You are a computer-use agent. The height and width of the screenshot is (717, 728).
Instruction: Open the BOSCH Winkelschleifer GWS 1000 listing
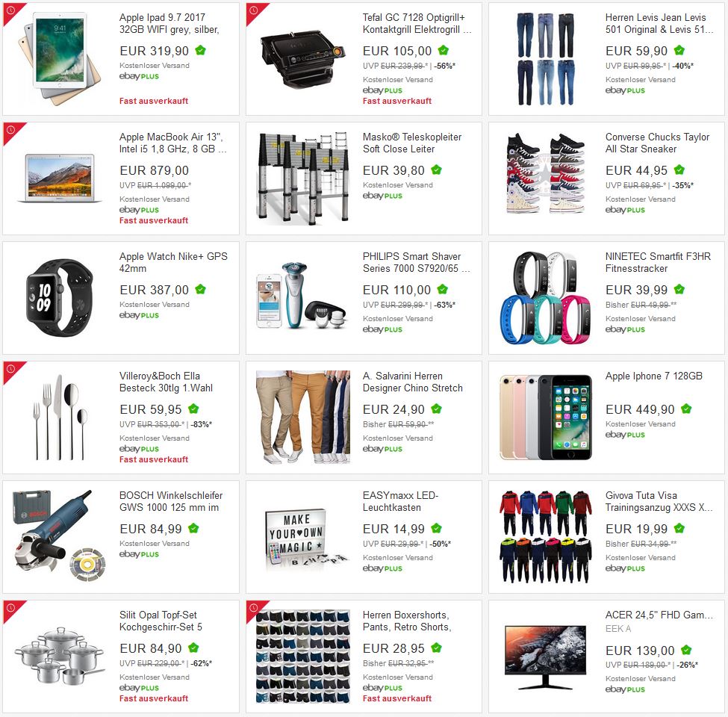(171, 502)
